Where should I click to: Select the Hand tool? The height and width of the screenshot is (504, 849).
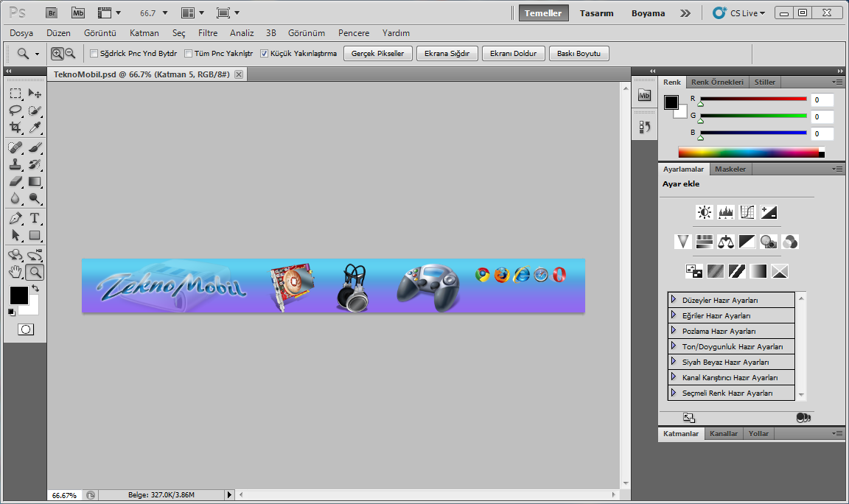(x=15, y=273)
